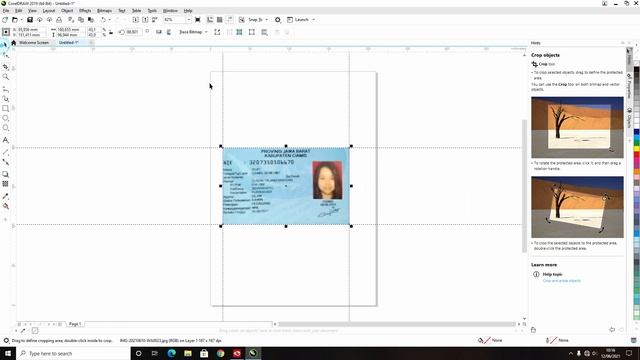Select the Polygon tool in the toolbox

pos(5,128)
